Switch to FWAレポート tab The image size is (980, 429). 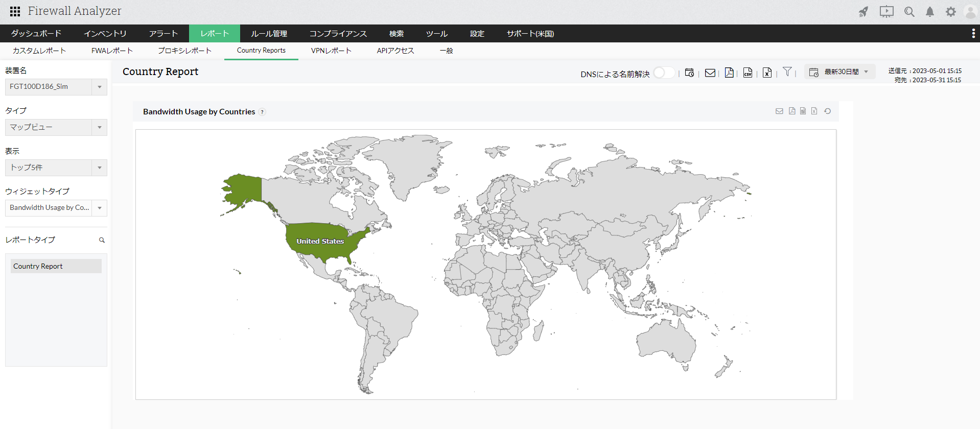click(112, 51)
